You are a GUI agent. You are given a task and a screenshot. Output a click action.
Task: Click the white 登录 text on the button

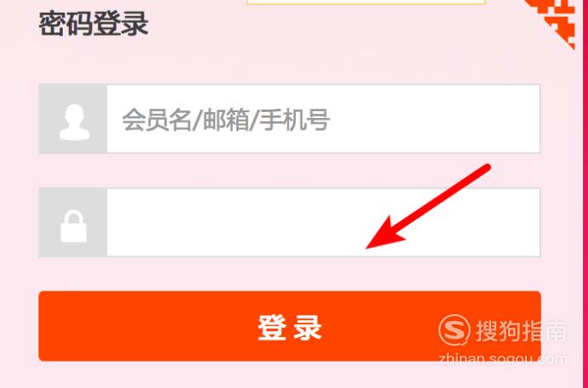[x=290, y=328]
